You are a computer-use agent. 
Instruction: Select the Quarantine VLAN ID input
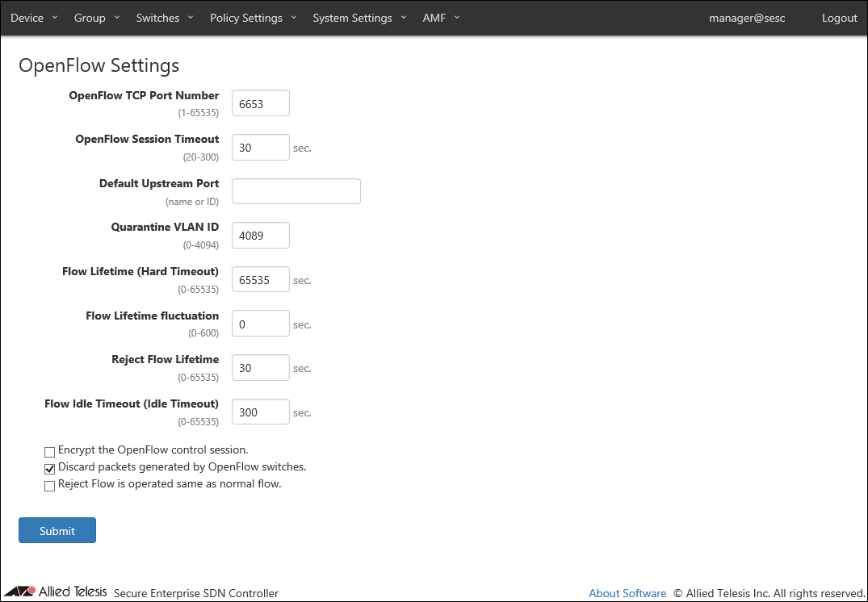click(260, 236)
